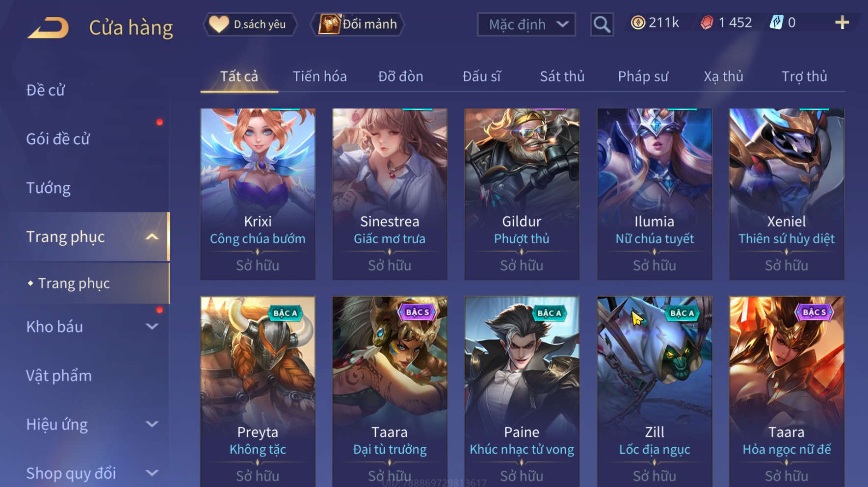
Task: Select Zill Lốc địa ngục skin card
Action: (x=655, y=391)
